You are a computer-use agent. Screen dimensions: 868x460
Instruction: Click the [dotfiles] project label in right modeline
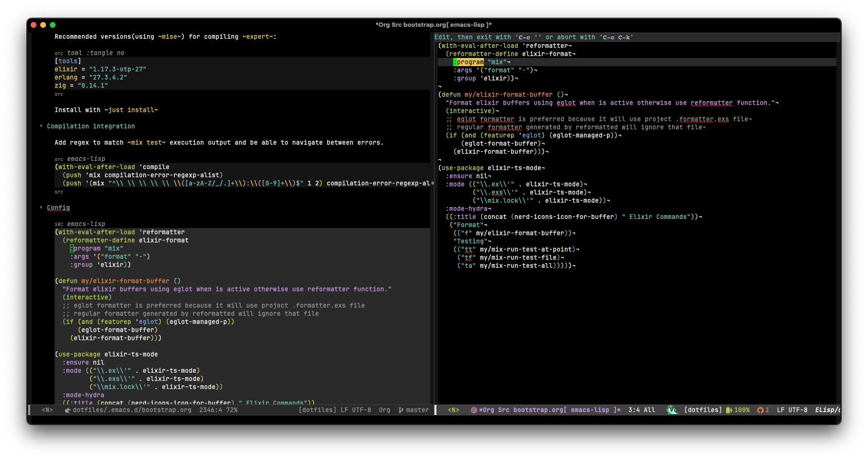click(x=703, y=410)
